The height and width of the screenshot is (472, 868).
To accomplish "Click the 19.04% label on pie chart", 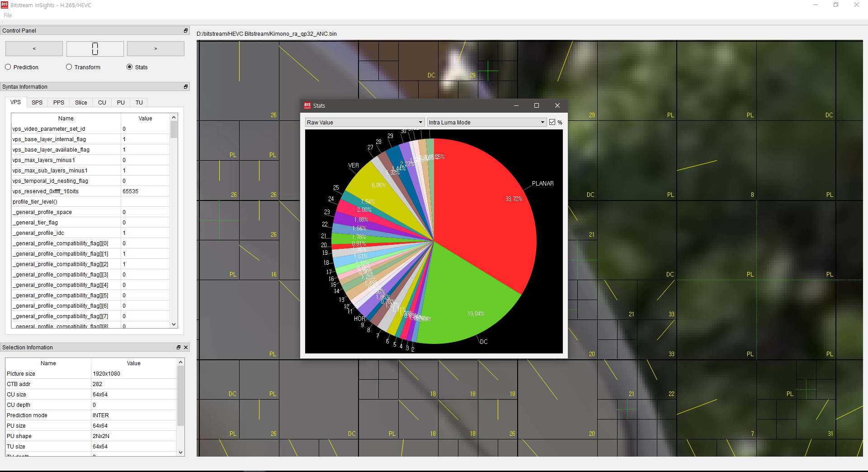I will (x=476, y=314).
